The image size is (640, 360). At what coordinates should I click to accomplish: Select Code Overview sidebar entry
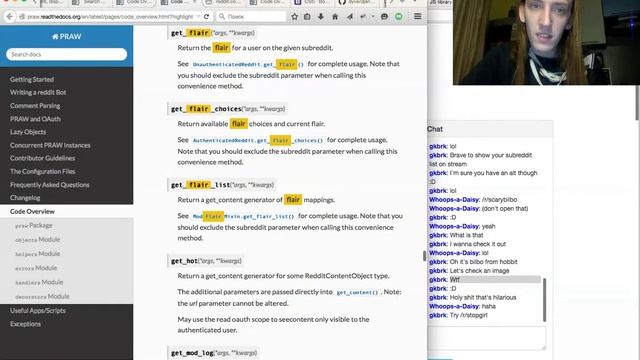coord(67,211)
